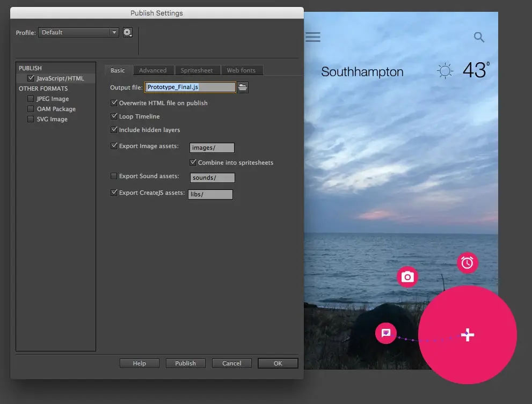Image resolution: width=532 pixels, height=404 pixels.
Task: Click the Help button
Action: (x=139, y=363)
